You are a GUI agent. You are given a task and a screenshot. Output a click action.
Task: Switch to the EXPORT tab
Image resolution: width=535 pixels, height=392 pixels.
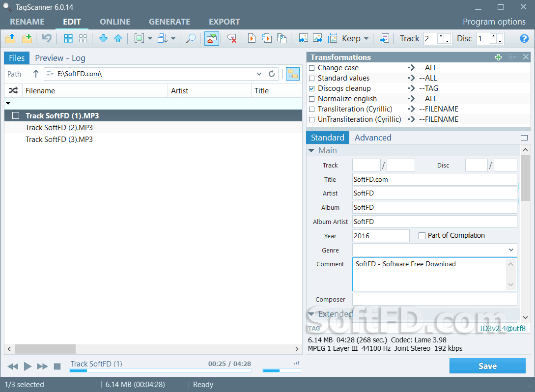coord(225,22)
